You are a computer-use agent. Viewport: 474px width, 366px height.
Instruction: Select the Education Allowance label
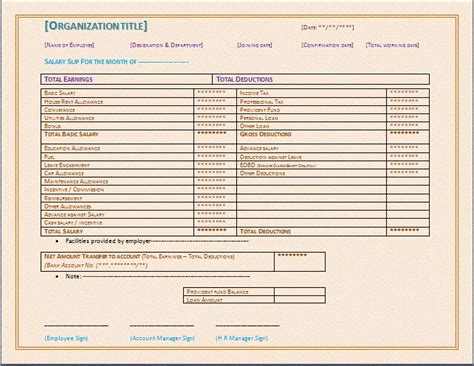72,148
